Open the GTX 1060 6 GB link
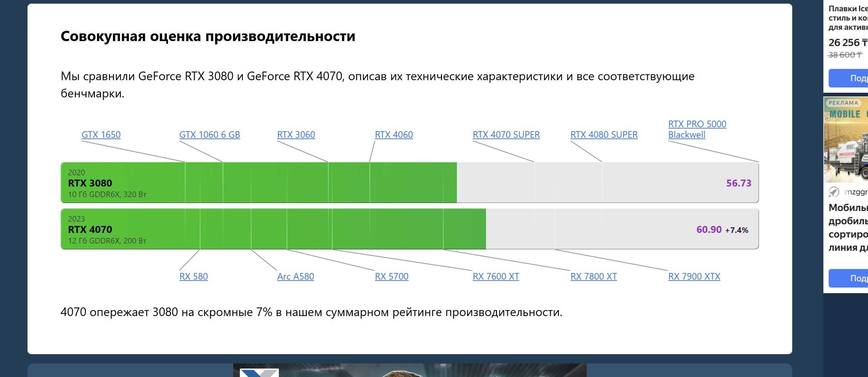 pos(210,135)
